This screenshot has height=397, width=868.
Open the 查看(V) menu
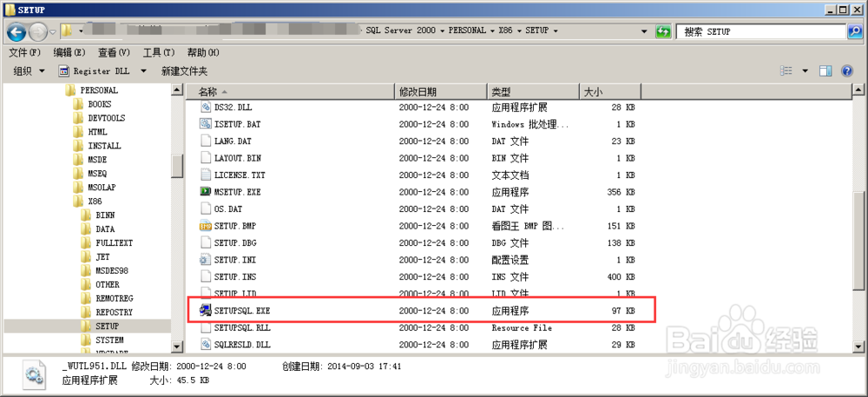pyautogui.click(x=114, y=53)
